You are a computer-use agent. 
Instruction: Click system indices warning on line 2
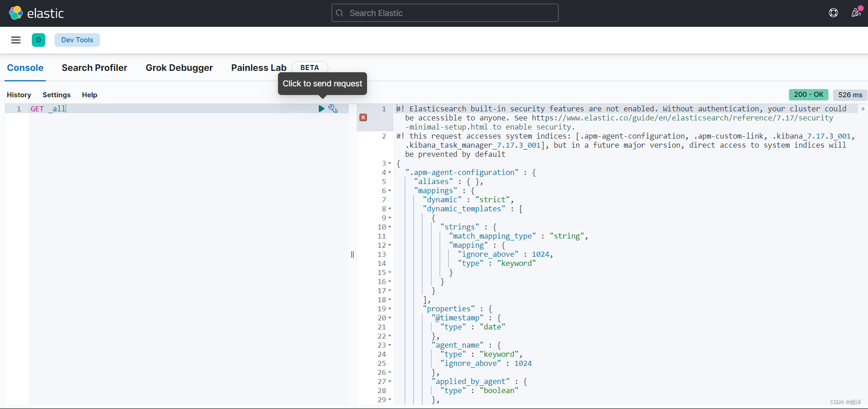point(625,145)
